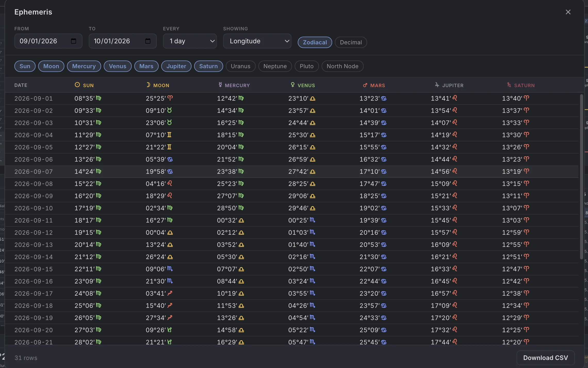Click Mars value 22°07' on 2026-09-15
This screenshot has width=588, height=368.
[x=370, y=269]
